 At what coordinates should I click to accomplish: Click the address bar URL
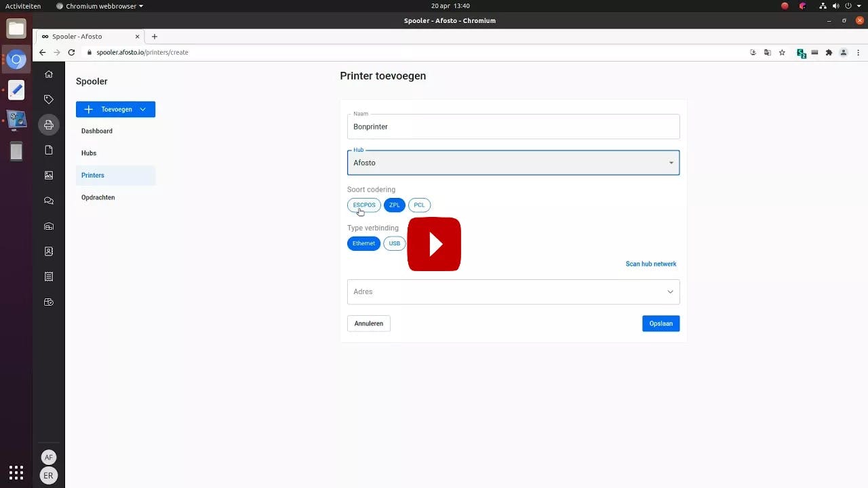coord(142,52)
